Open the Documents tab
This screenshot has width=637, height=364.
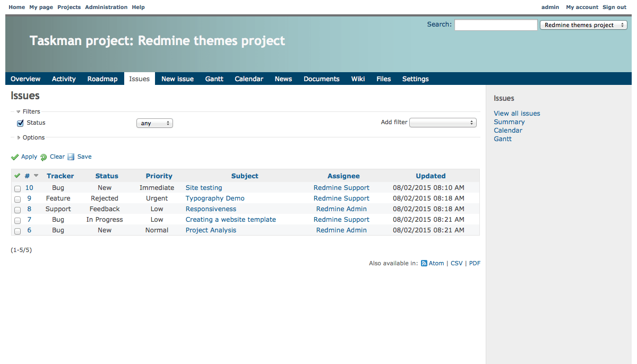click(x=322, y=79)
